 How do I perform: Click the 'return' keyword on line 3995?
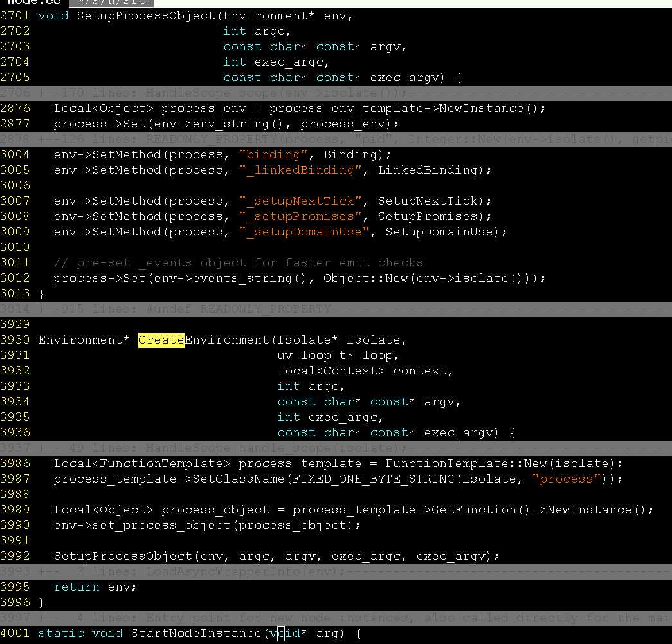click(77, 587)
